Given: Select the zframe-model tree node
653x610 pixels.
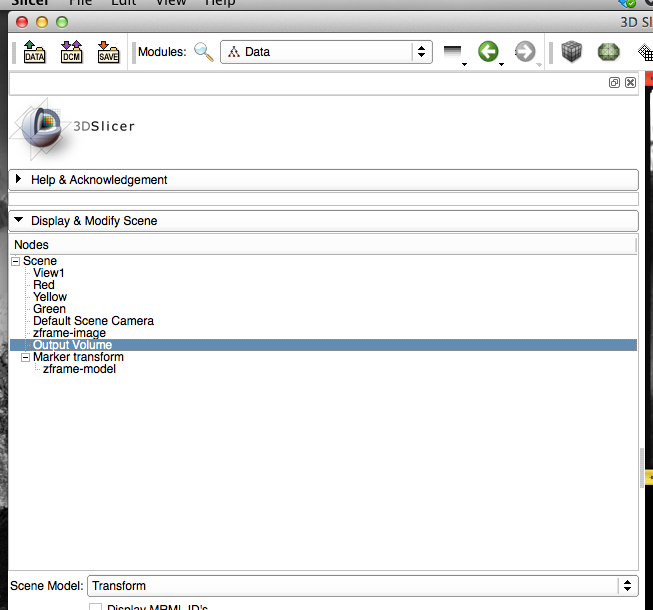Looking at the screenshot, I should pyautogui.click(x=79, y=369).
